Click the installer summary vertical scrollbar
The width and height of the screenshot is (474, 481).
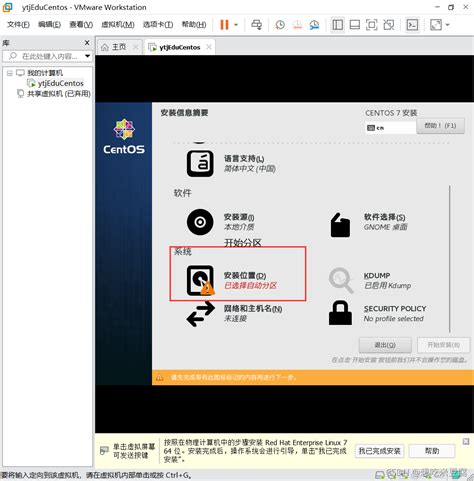449,259
